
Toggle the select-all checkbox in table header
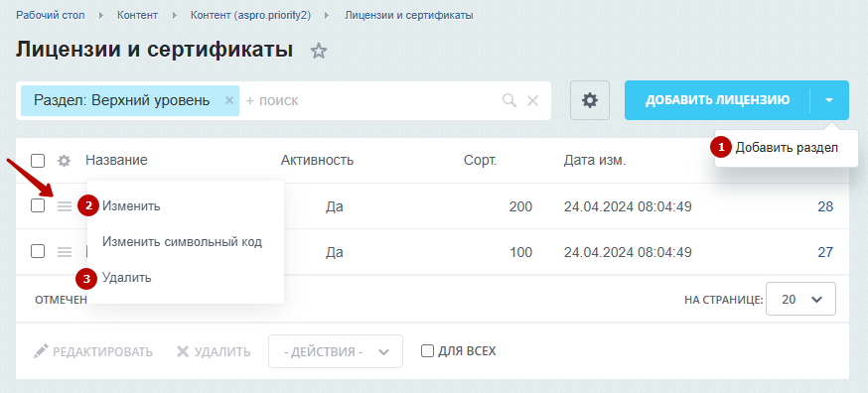coord(38,161)
